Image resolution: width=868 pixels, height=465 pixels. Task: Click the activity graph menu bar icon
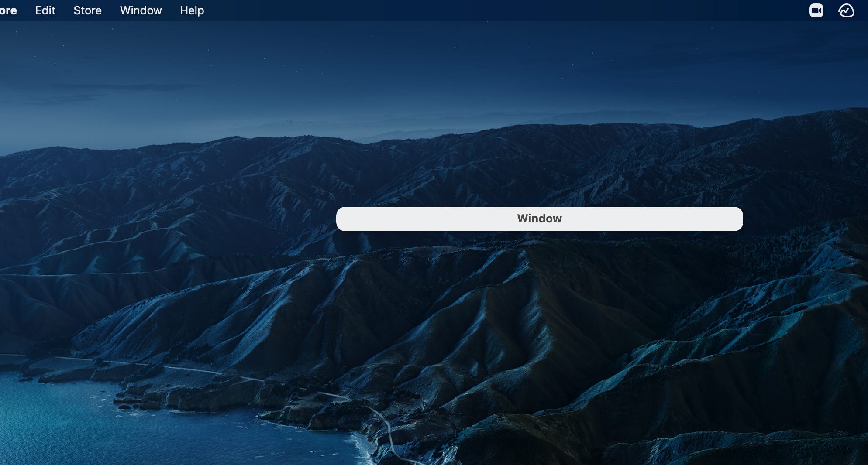(x=846, y=10)
